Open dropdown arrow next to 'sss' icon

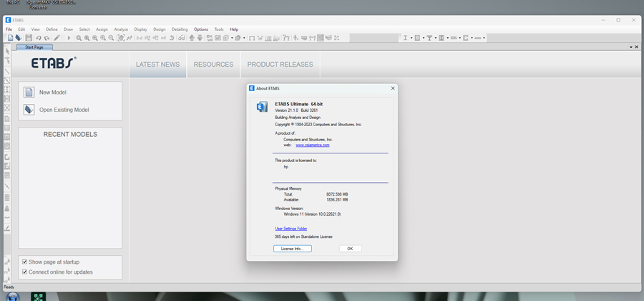point(459,38)
